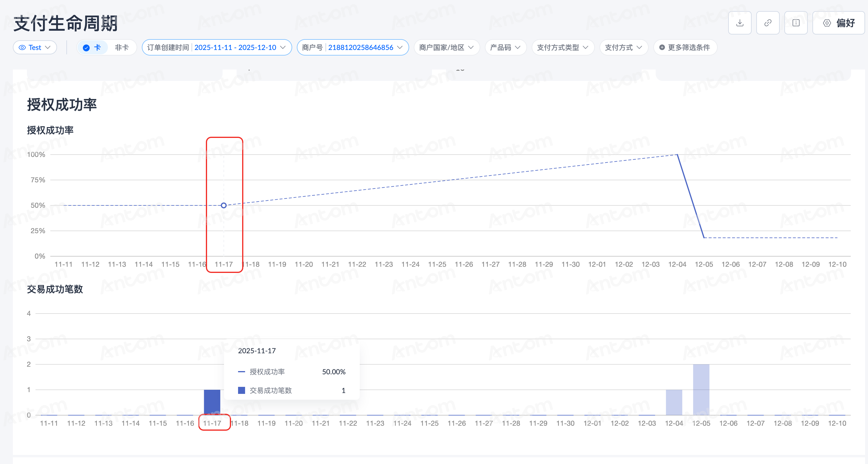The image size is (868, 464).
Task: Click the 更多筛选条件 more filters button
Action: [685, 47]
